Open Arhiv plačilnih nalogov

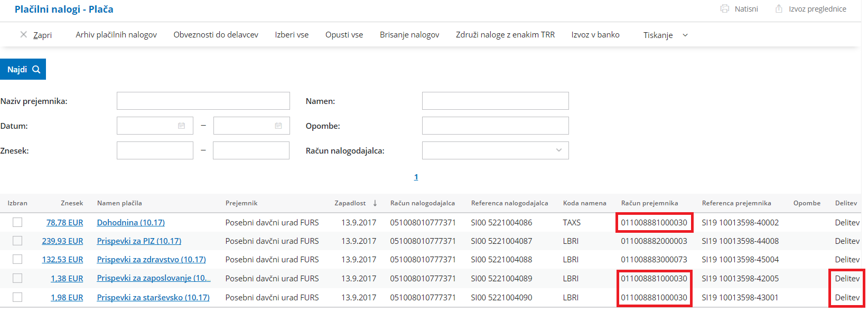tap(116, 34)
